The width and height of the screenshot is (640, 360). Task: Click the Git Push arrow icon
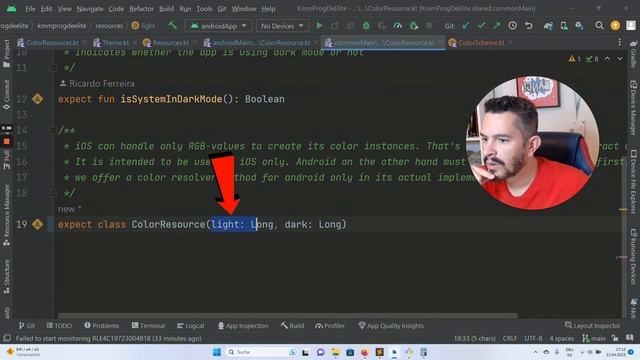(497, 26)
